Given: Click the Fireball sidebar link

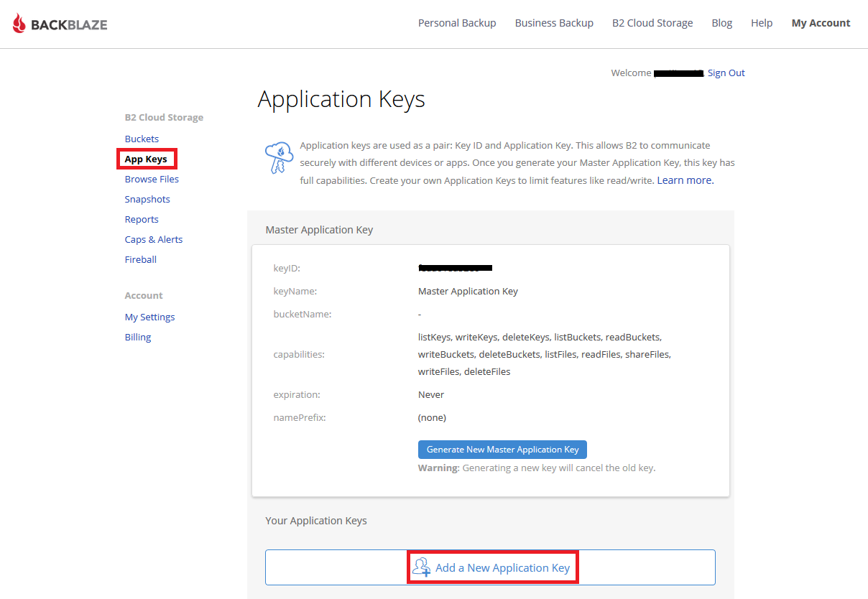Looking at the screenshot, I should (141, 259).
